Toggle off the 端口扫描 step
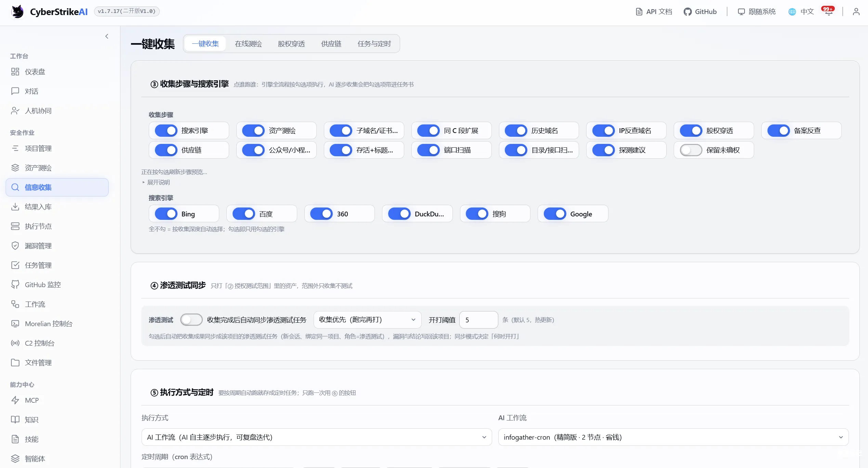Screen dimensions: 868x468 (428, 150)
